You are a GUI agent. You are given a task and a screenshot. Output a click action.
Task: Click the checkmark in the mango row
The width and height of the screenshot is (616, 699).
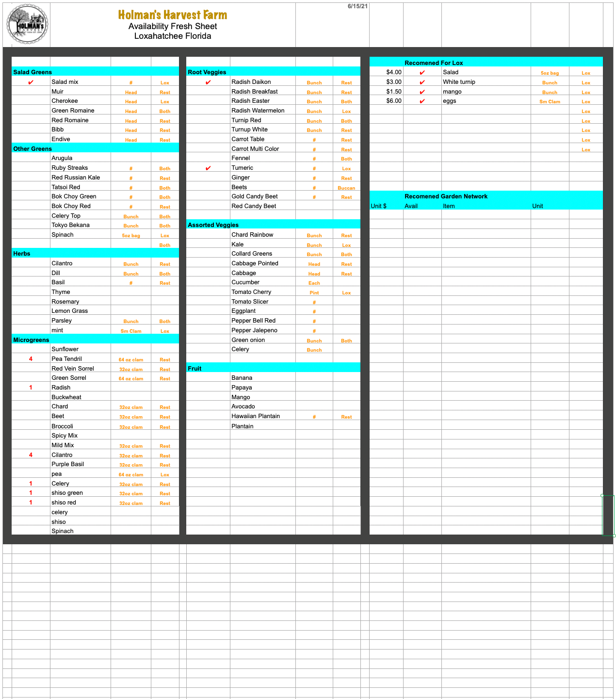pos(422,92)
